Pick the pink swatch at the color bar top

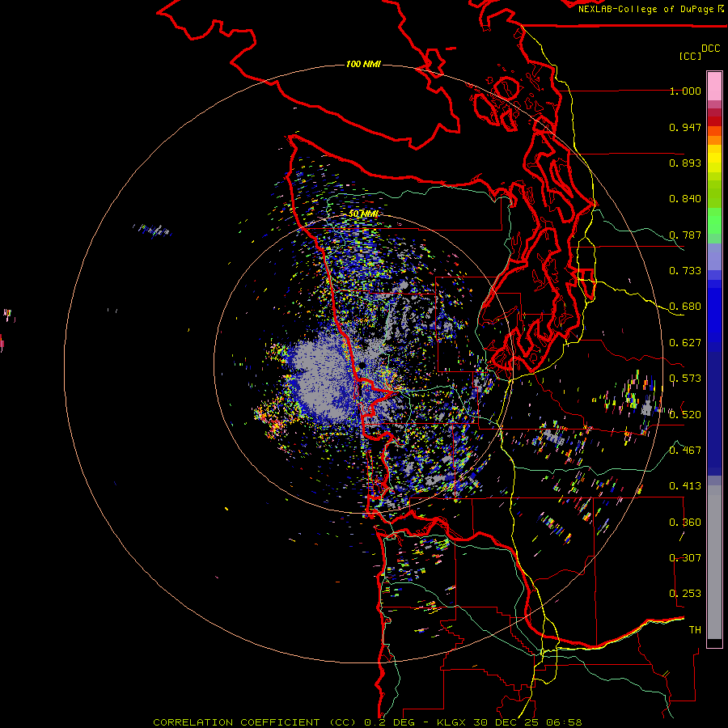click(x=714, y=86)
